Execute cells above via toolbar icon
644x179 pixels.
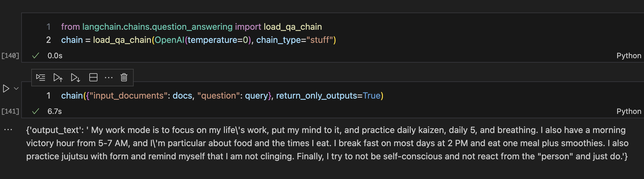pyautogui.click(x=58, y=77)
